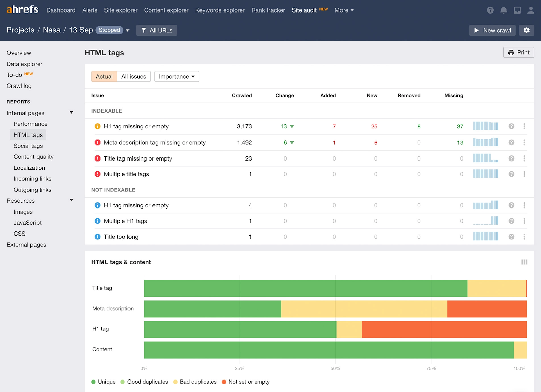Image resolution: width=541 pixels, height=392 pixels.
Task: Go to Keywords explorer tab
Action: pos(220,10)
